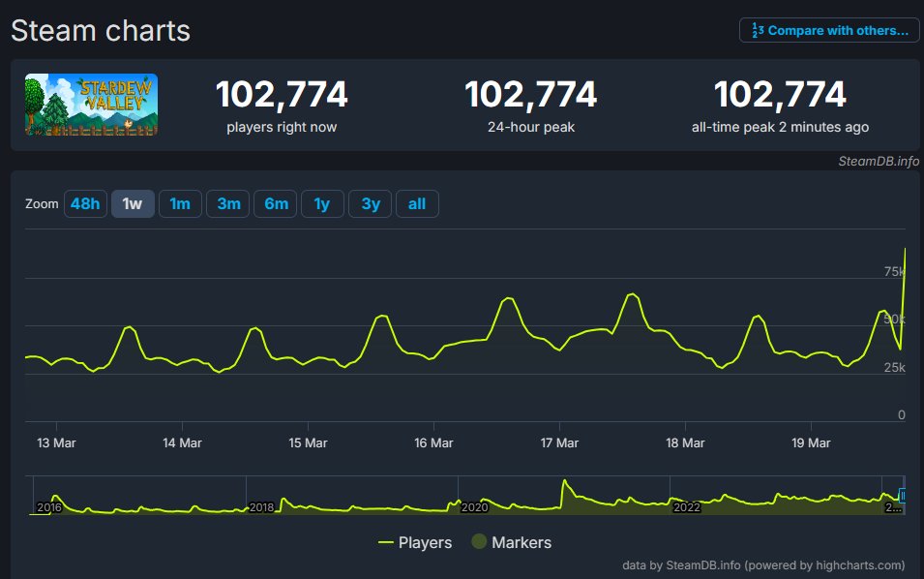Click the 18 Mar axis label

coord(685,442)
